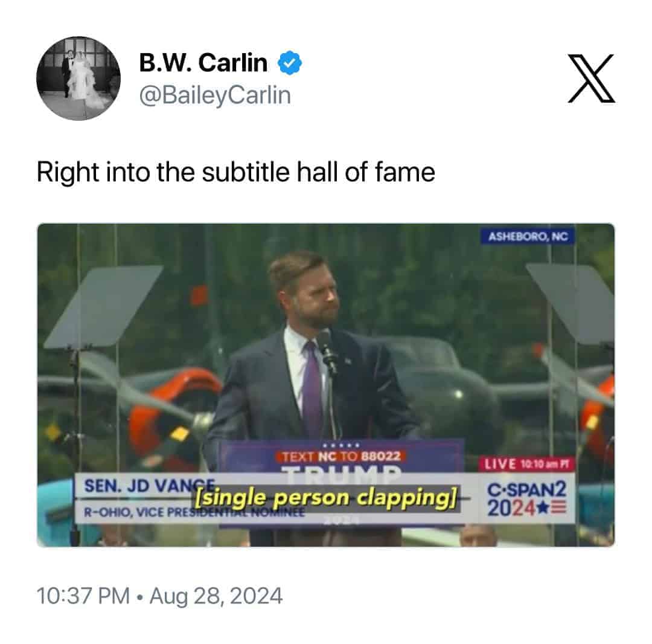Click the 10:37 PM timestamp
The height and width of the screenshot is (644, 652).
coord(83,595)
